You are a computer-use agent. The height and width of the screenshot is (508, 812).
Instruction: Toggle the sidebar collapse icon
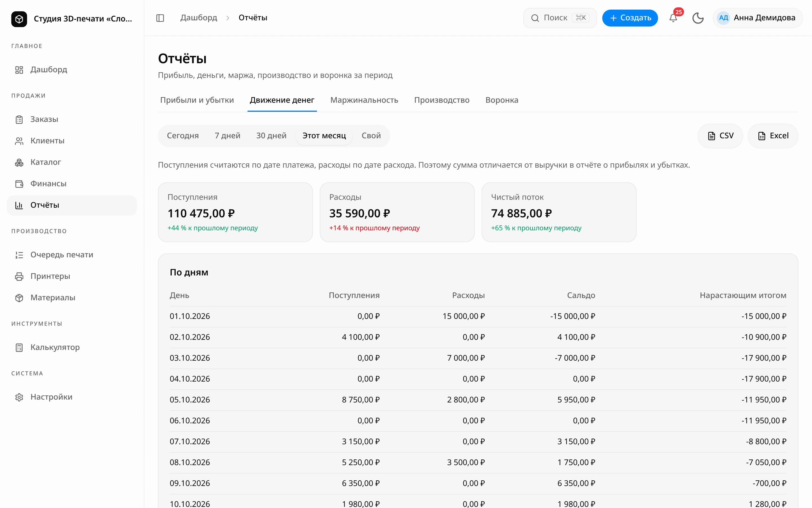pyautogui.click(x=160, y=18)
